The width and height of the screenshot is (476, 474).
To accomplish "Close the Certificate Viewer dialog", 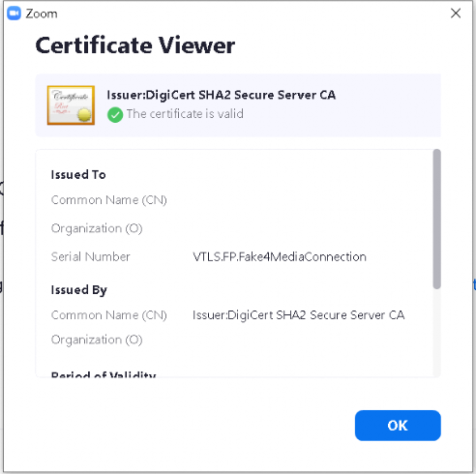I will point(456,14).
